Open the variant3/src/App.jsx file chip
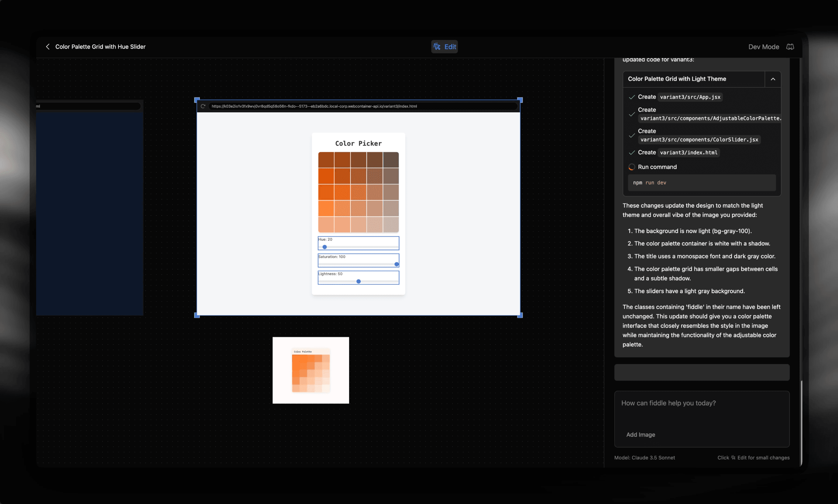 [x=690, y=97]
